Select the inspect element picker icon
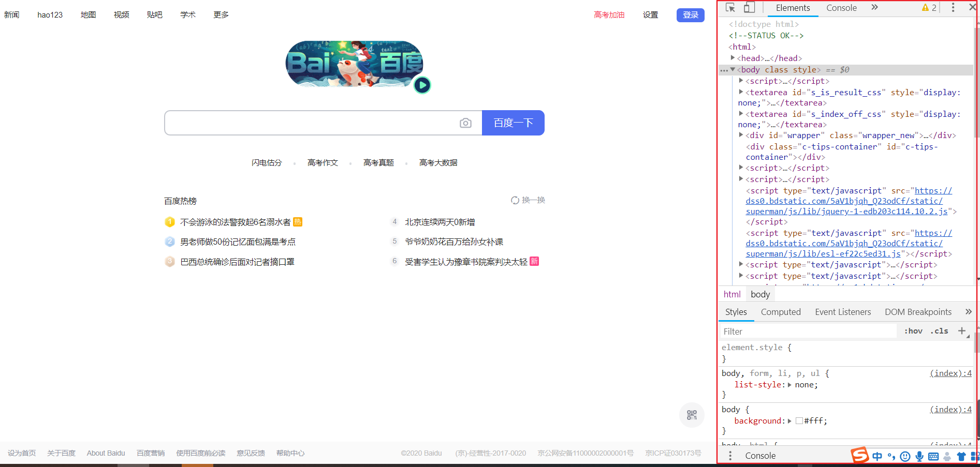Image resolution: width=980 pixels, height=467 pixels. click(x=730, y=8)
